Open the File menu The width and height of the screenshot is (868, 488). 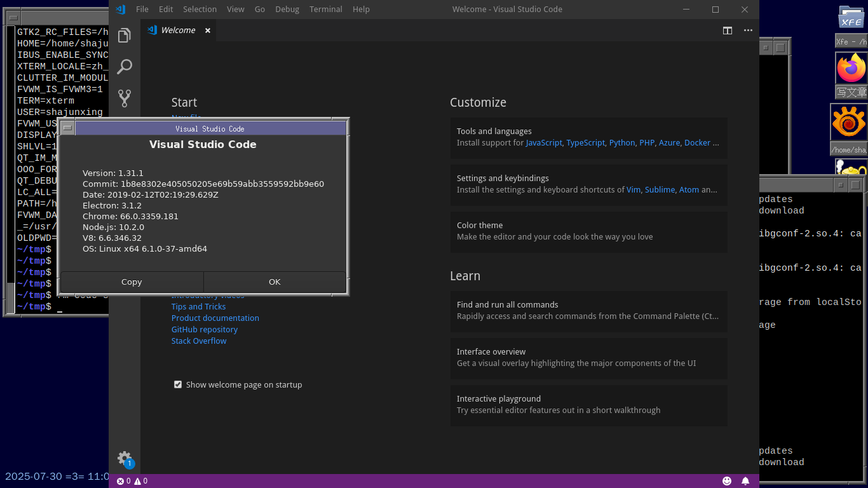[142, 9]
